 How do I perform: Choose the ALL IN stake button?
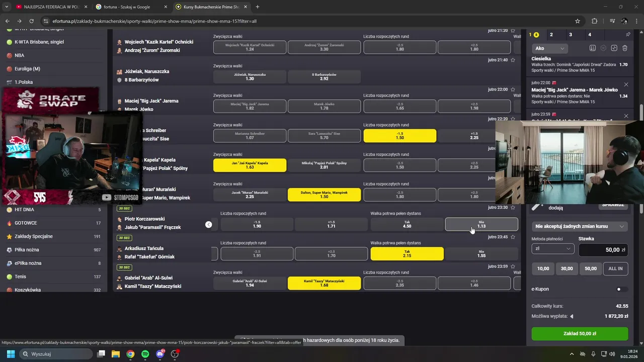click(615, 268)
